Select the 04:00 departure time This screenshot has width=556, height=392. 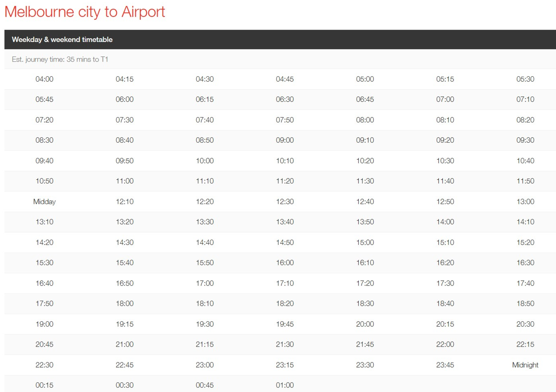tap(44, 79)
